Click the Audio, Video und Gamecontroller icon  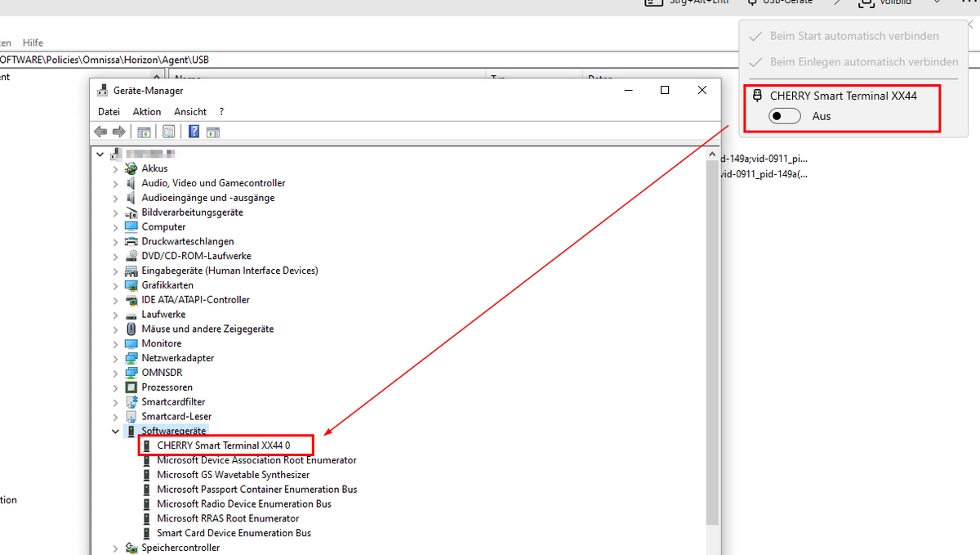131,183
